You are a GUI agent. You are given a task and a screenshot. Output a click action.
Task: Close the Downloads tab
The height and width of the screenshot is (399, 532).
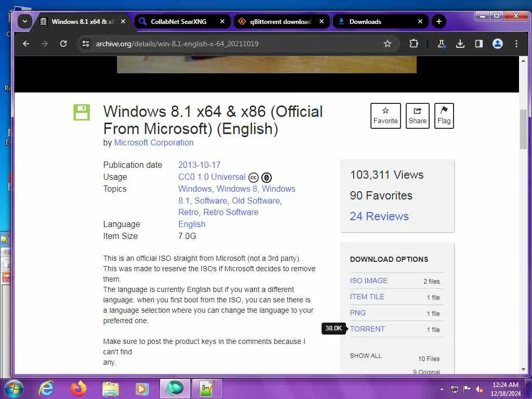click(x=420, y=21)
